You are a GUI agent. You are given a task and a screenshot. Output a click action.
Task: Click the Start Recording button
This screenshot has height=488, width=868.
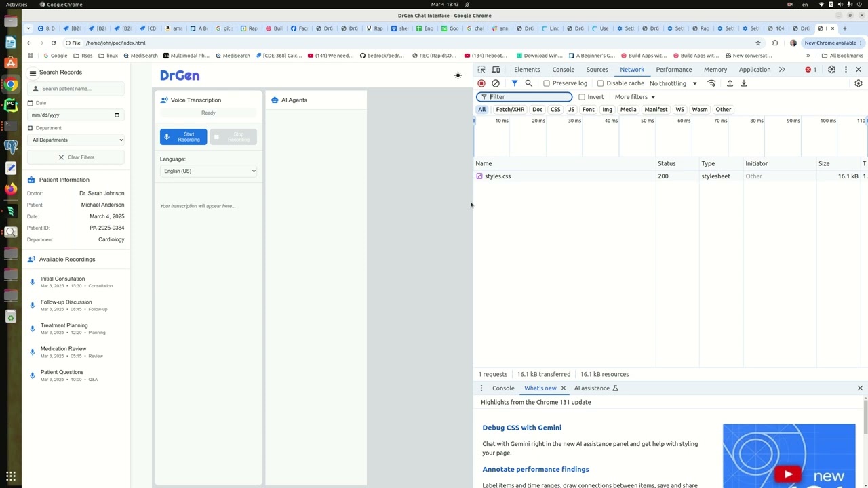(183, 137)
